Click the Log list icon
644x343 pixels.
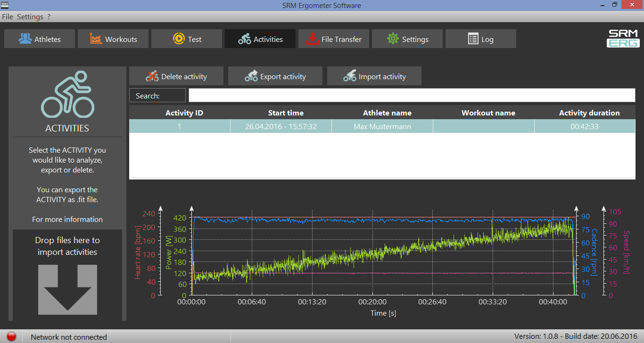(473, 39)
